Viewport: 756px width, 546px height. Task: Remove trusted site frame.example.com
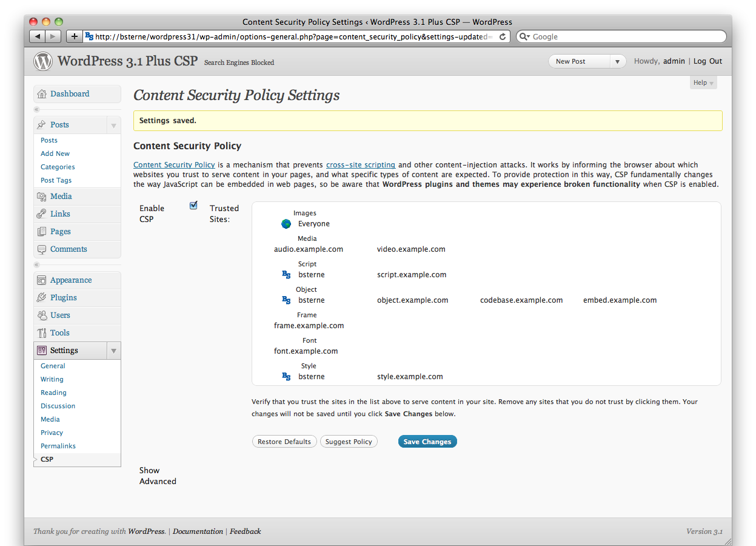pos(309,326)
